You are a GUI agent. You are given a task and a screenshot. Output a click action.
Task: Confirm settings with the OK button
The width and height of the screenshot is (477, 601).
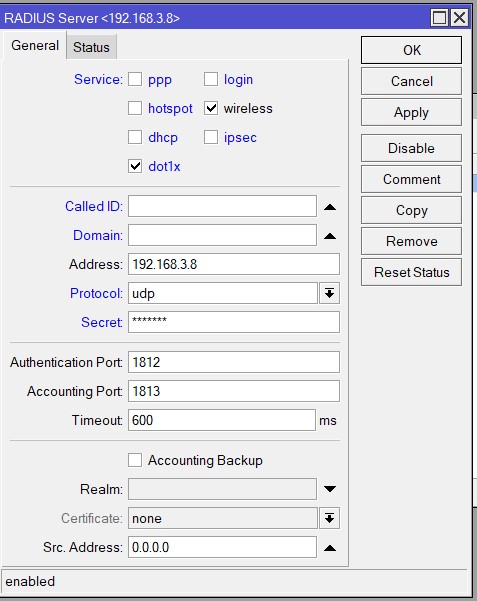pyautogui.click(x=411, y=50)
